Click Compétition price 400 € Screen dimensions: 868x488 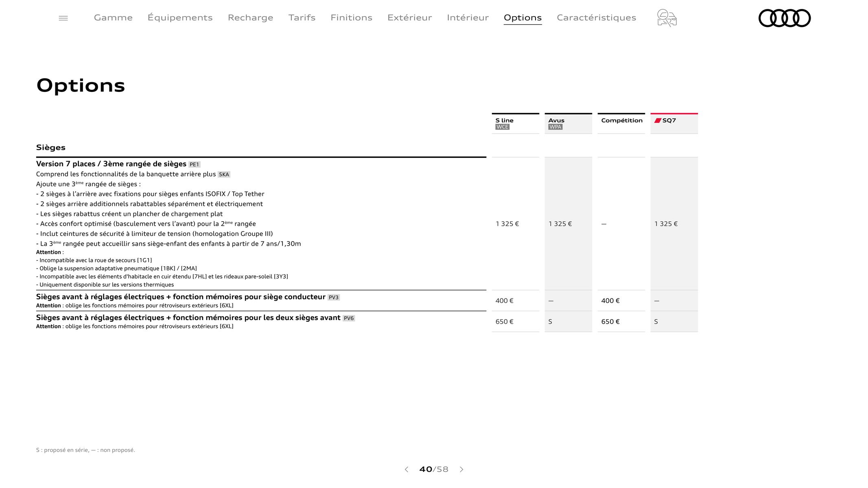pos(610,301)
